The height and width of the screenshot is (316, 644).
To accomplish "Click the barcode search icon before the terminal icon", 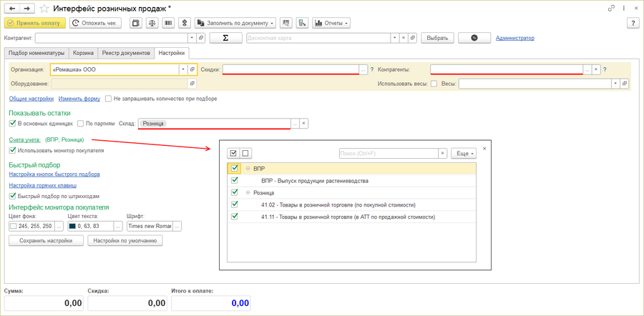I will click(x=286, y=23).
